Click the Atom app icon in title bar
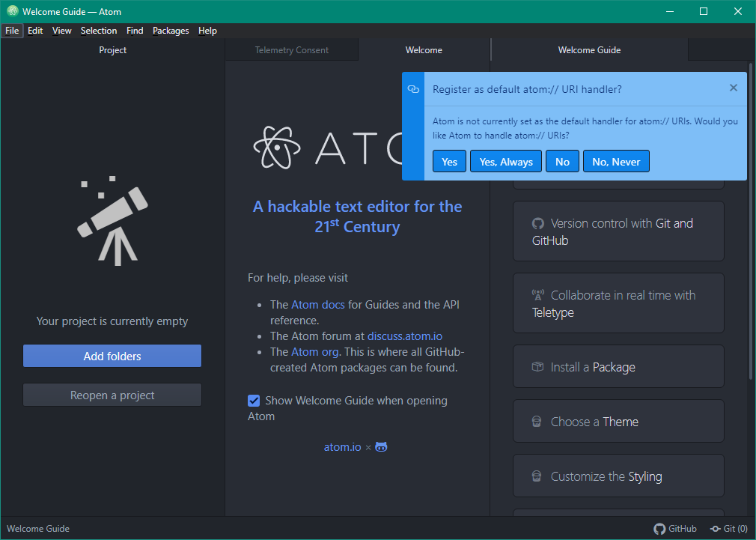This screenshot has height=540, width=756. [13, 11]
